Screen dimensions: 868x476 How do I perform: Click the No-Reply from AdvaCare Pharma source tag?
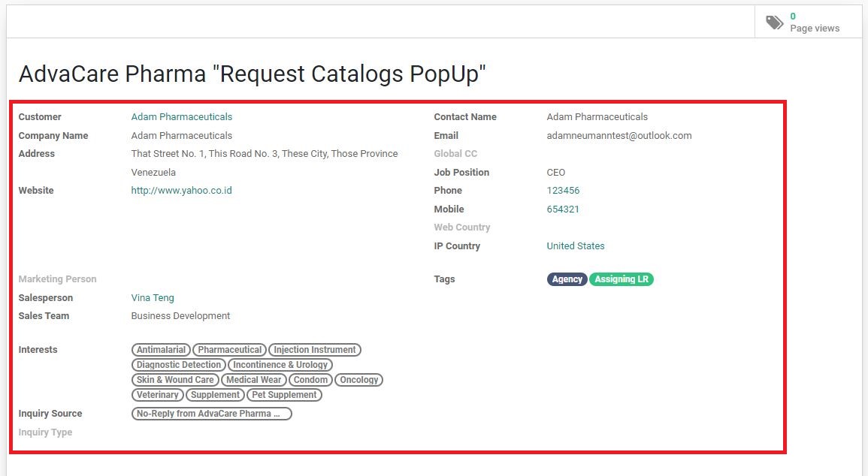point(211,414)
